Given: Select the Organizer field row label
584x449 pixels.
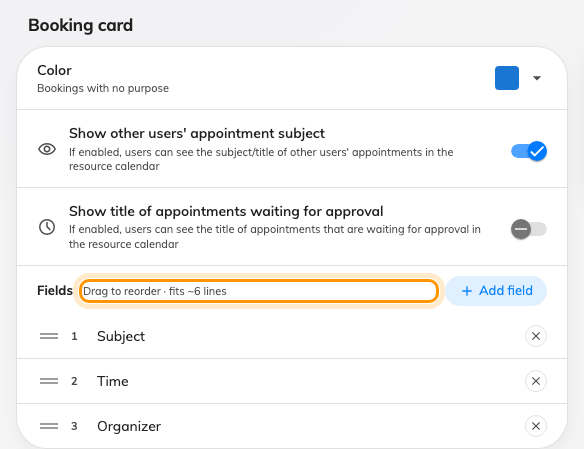Looking at the screenshot, I should click(x=129, y=426).
